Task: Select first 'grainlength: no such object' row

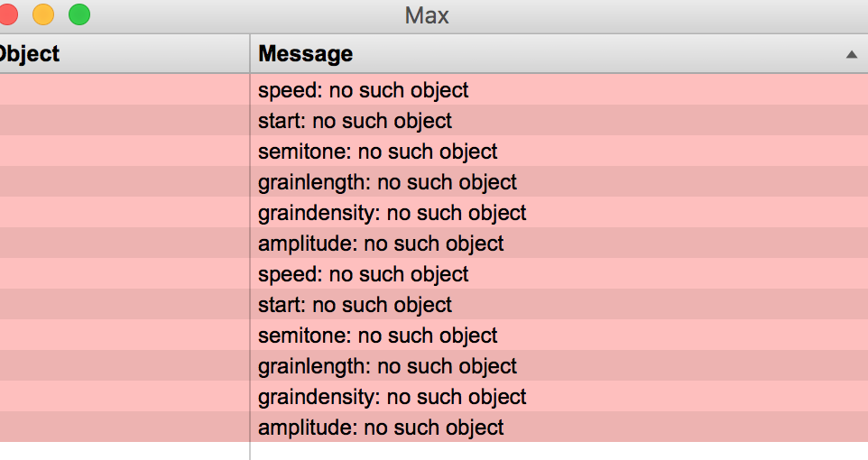Action: (434, 181)
